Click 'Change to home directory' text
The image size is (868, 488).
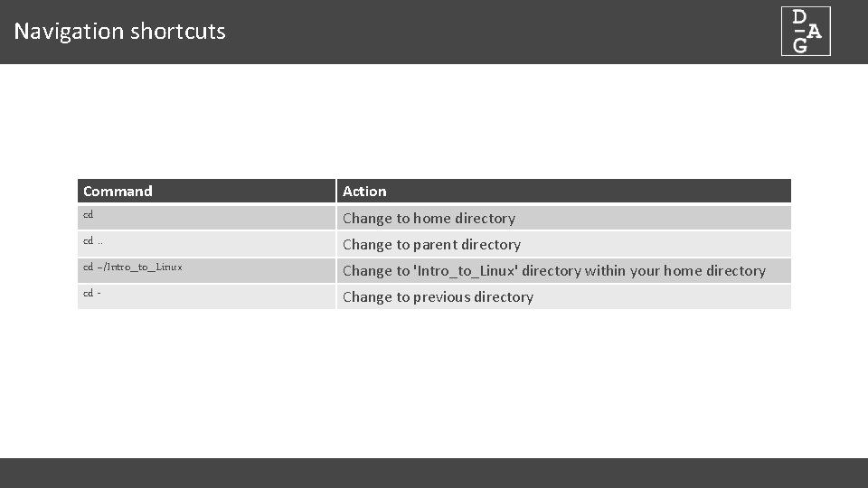[429, 218]
